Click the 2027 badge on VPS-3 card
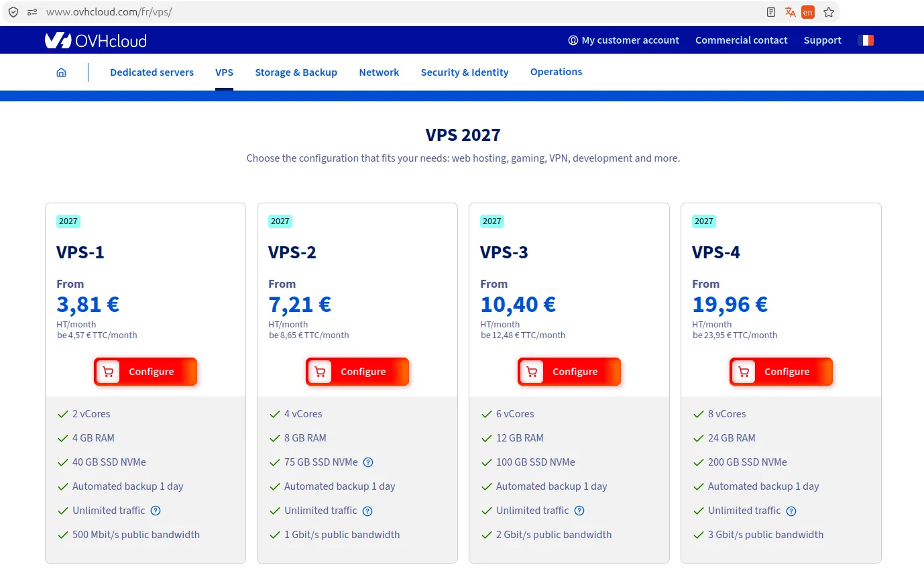This screenshot has height=575, width=924. pos(492,221)
